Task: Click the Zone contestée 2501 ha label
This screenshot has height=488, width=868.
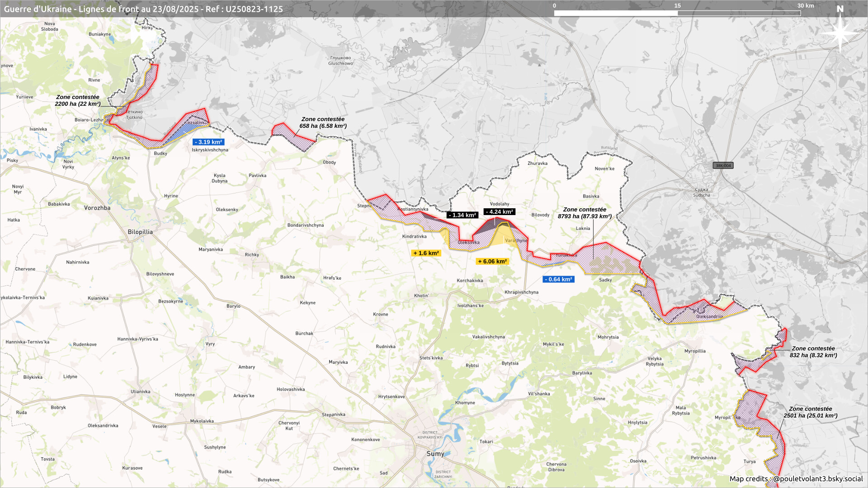Action: pos(810,412)
